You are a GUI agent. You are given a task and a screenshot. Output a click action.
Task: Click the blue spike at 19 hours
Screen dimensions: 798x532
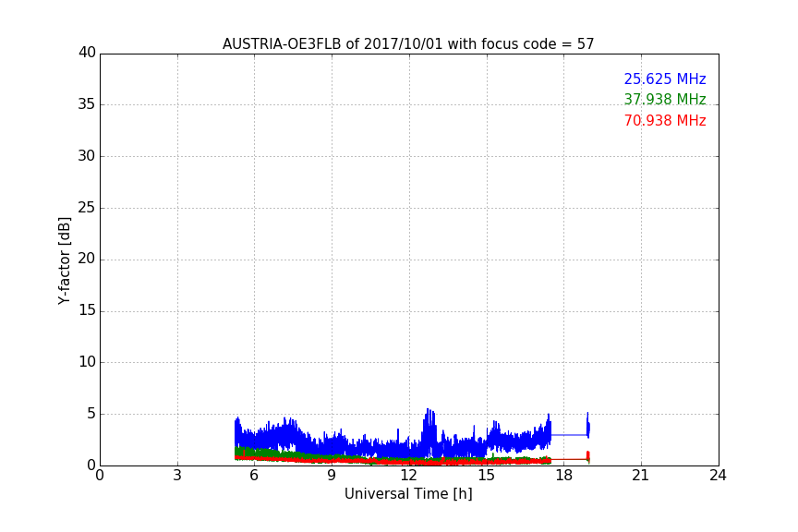pyautogui.click(x=587, y=425)
